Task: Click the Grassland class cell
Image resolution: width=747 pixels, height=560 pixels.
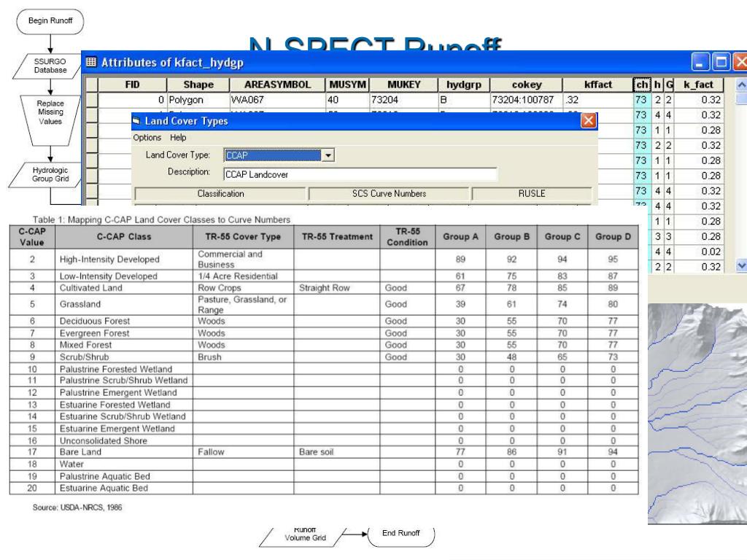Action: click(124, 304)
